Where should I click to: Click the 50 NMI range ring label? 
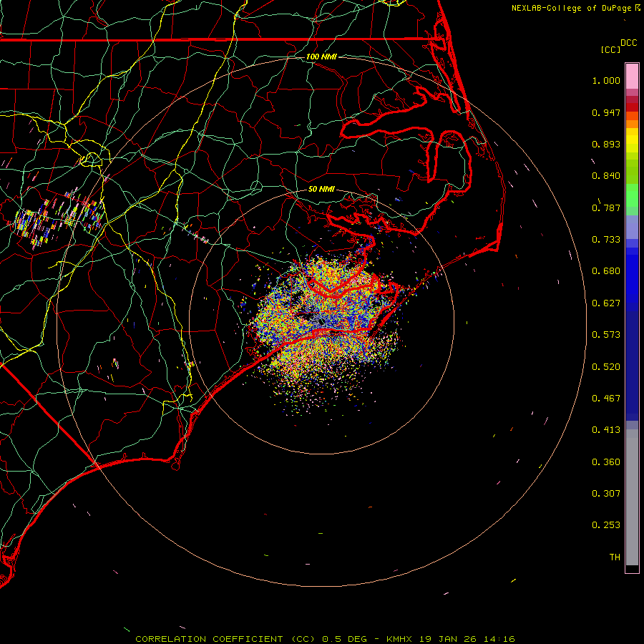coord(321,189)
